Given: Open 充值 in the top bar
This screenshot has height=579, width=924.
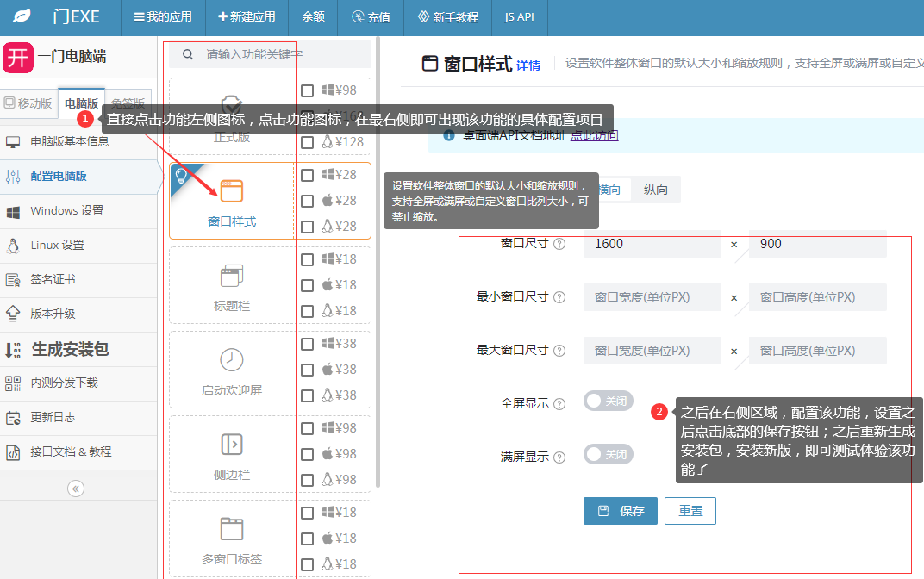Looking at the screenshot, I should coord(371,17).
